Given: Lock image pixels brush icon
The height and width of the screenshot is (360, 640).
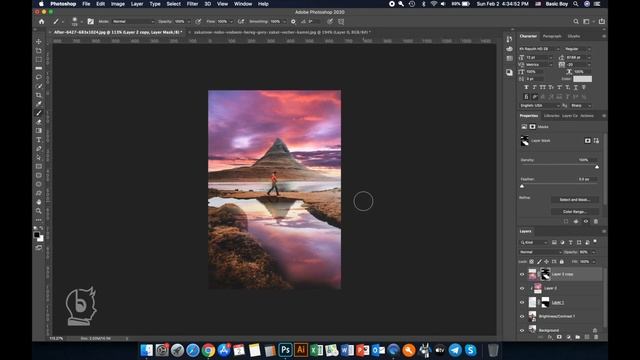Looking at the screenshot, I should [539, 262].
